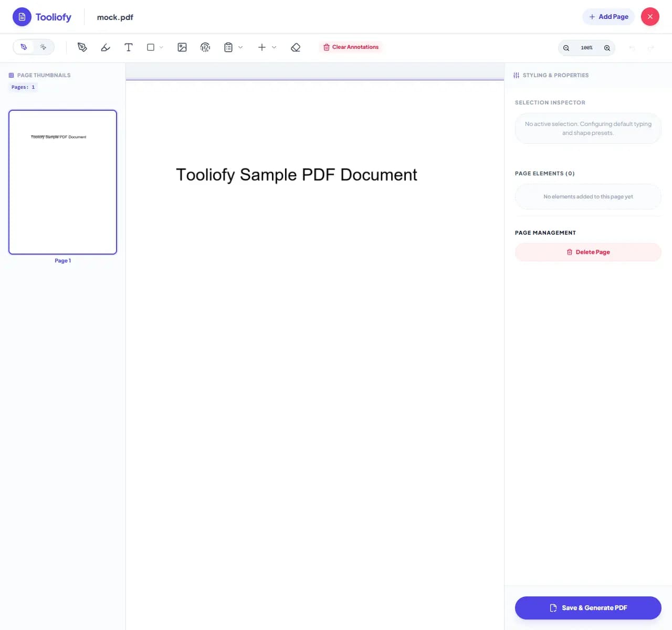Open the shape tool dropdown arrow
The width and height of the screenshot is (672, 630).
point(161,47)
